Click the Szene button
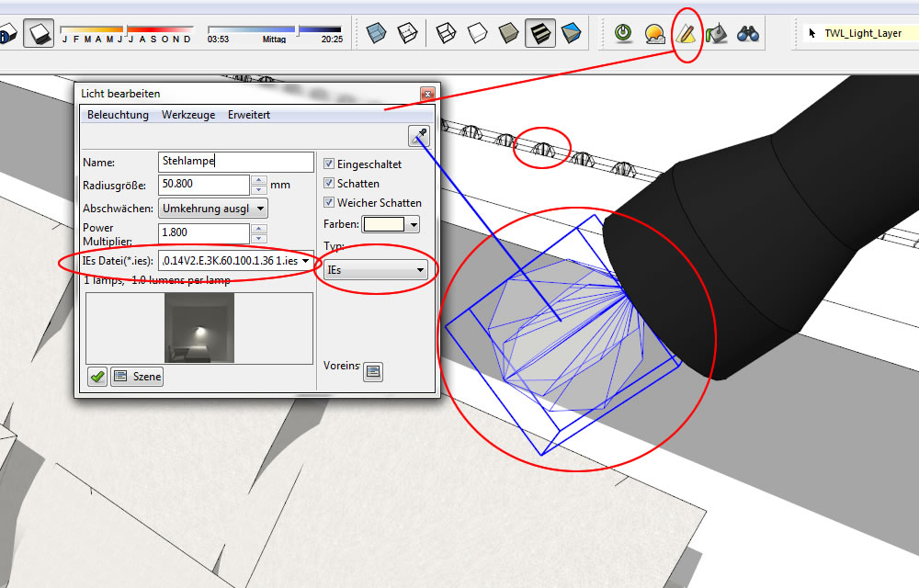Screen dimensions: 919x588 (x=137, y=377)
